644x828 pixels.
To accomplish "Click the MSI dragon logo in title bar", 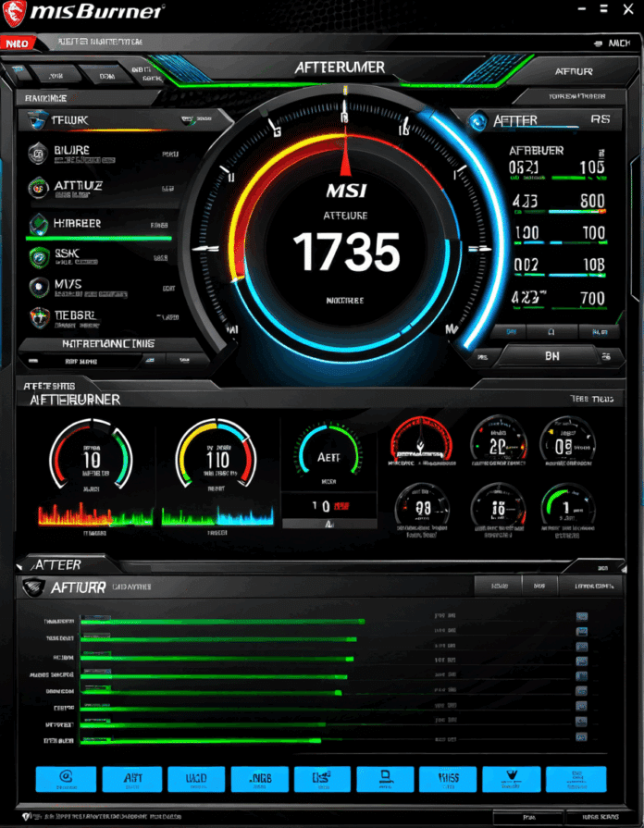I will pyautogui.click(x=15, y=14).
